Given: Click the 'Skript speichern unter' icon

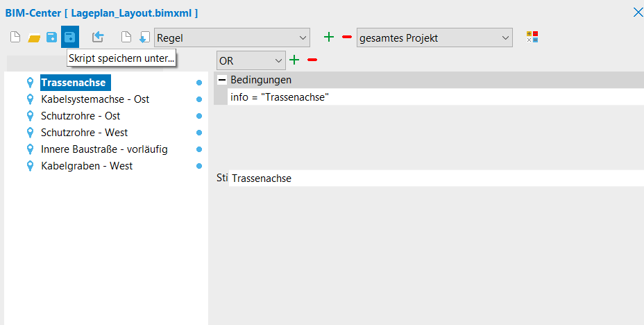Looking at the screenshot, I should [x=70, y=37].
